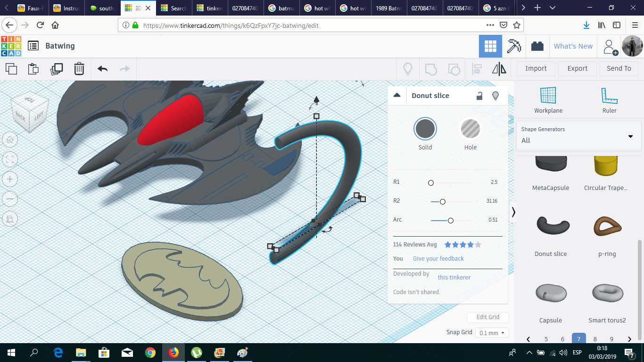Undo the last action
644x362 pixels.
pos(102,69)
